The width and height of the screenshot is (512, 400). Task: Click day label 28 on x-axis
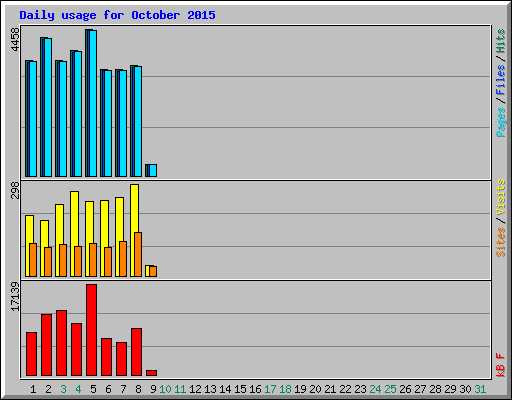[x=435, y=389]
